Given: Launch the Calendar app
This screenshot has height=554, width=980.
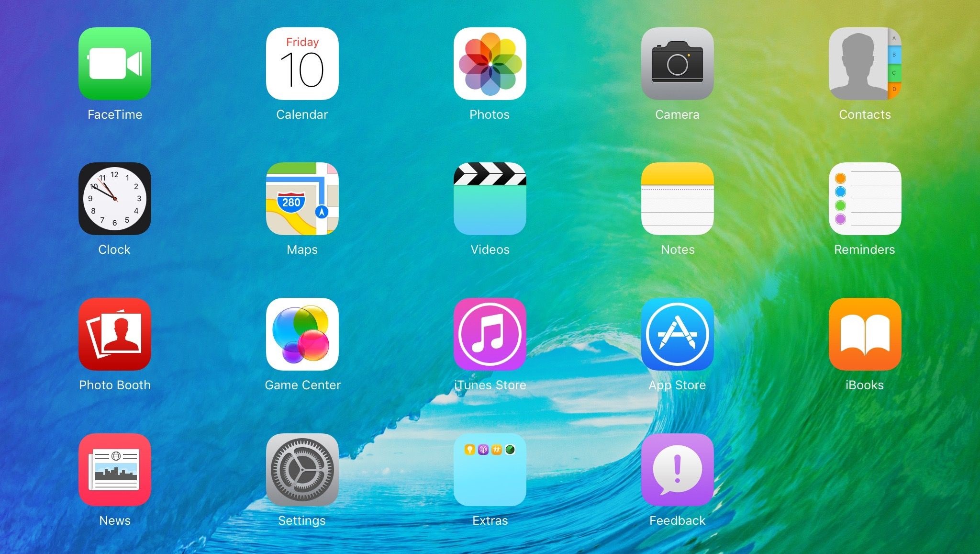Looking at the screenshot, I should [302, 67].
